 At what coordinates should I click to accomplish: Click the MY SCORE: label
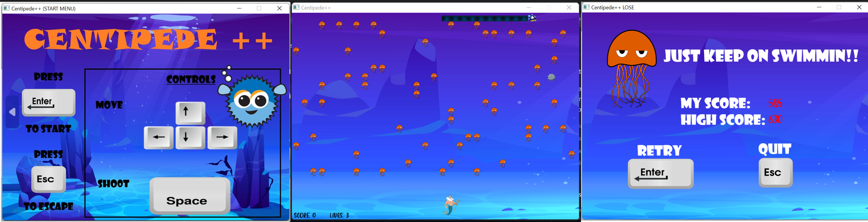[715, 103]
